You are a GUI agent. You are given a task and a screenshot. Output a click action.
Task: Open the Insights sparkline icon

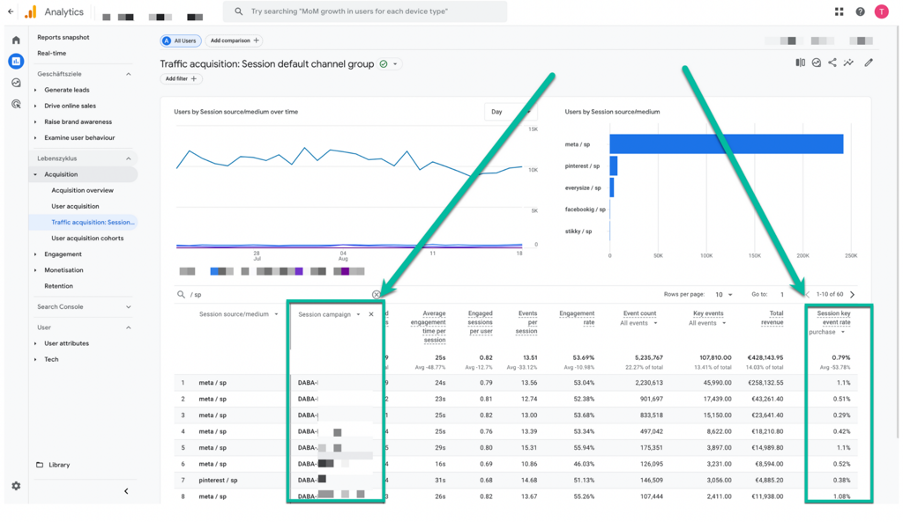849,62
